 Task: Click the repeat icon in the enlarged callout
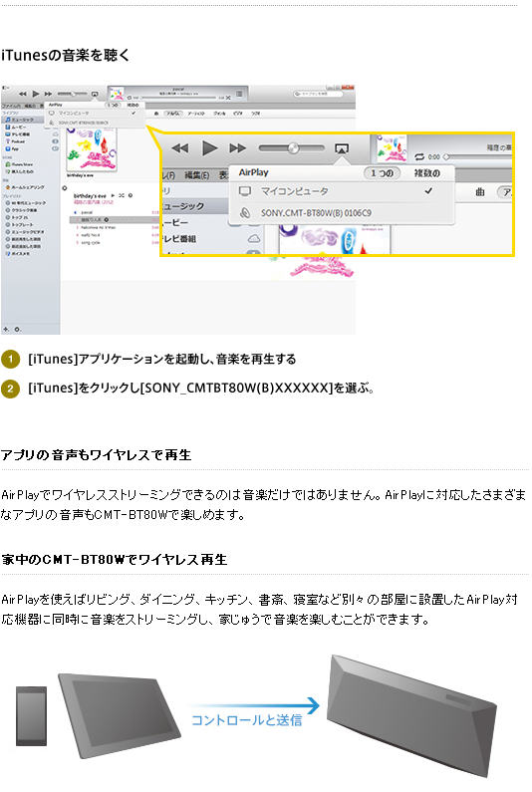419,156
